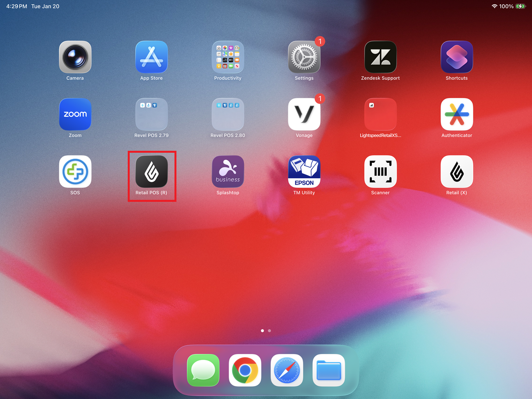
Task: Go to the second home screen page dot
Action: [270, 331]
